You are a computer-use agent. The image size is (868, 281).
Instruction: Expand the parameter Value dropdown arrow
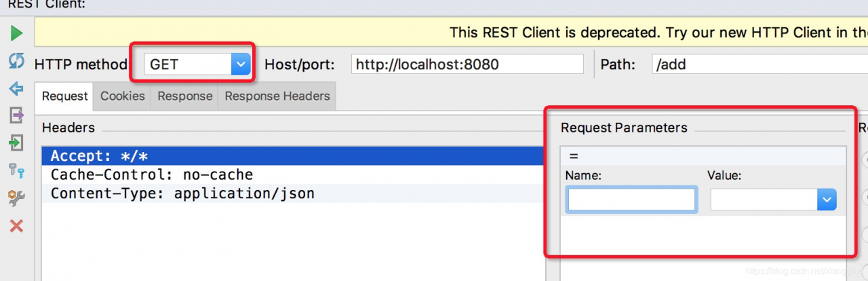pyautogui.click(x=827, y=200)
